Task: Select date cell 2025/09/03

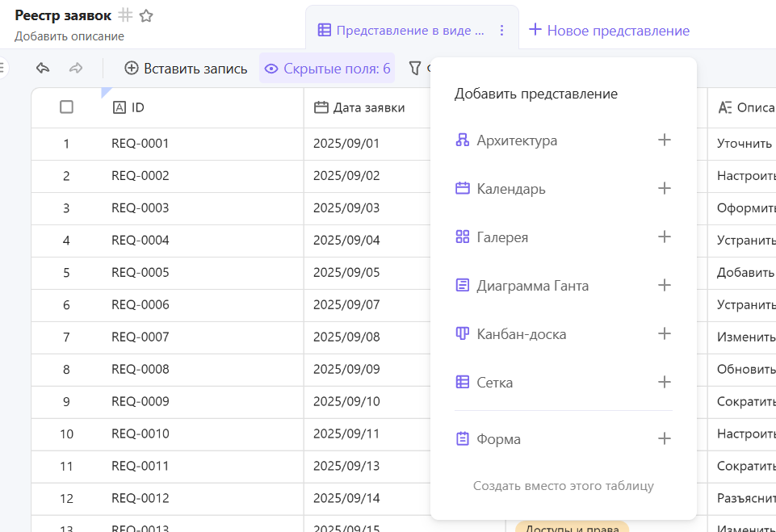Action: point(367,207)
